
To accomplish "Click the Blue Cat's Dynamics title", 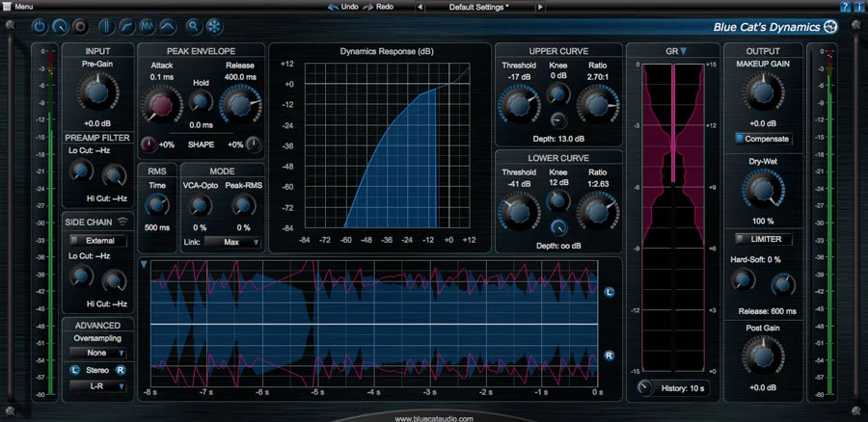I will (767, 27).
